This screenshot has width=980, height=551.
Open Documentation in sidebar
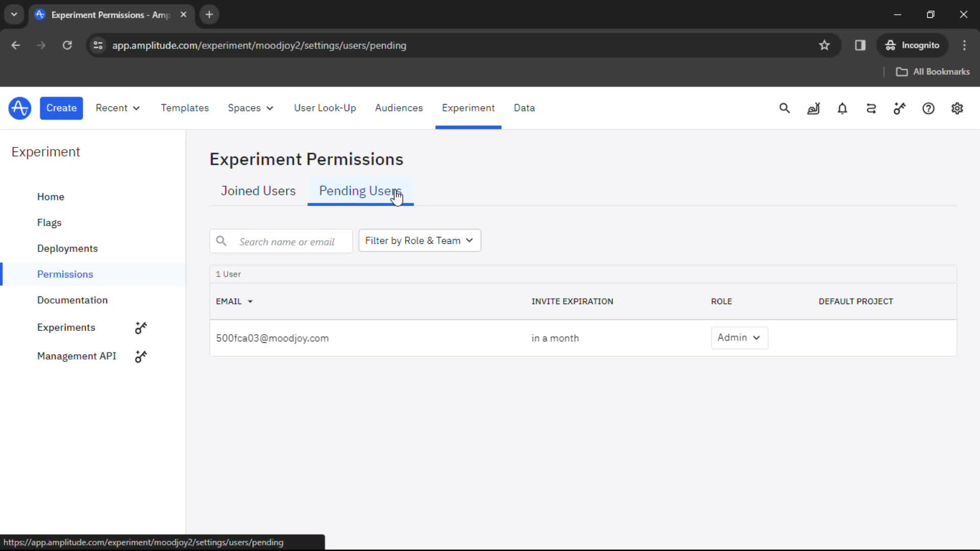[72, 300]
